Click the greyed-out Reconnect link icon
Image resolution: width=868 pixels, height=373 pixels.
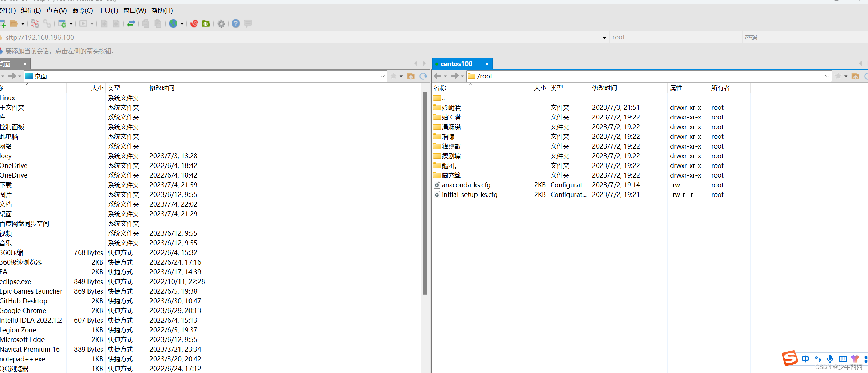tap(47, 23)
